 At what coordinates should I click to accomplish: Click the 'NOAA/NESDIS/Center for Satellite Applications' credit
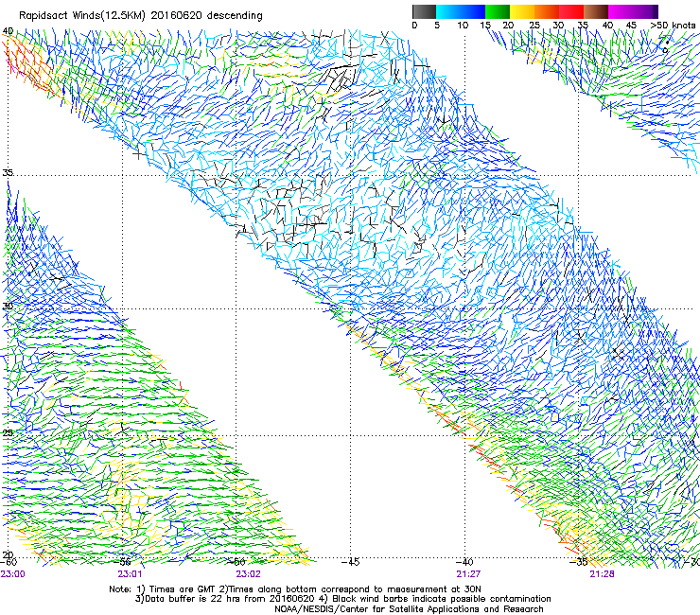click(409, 609)
